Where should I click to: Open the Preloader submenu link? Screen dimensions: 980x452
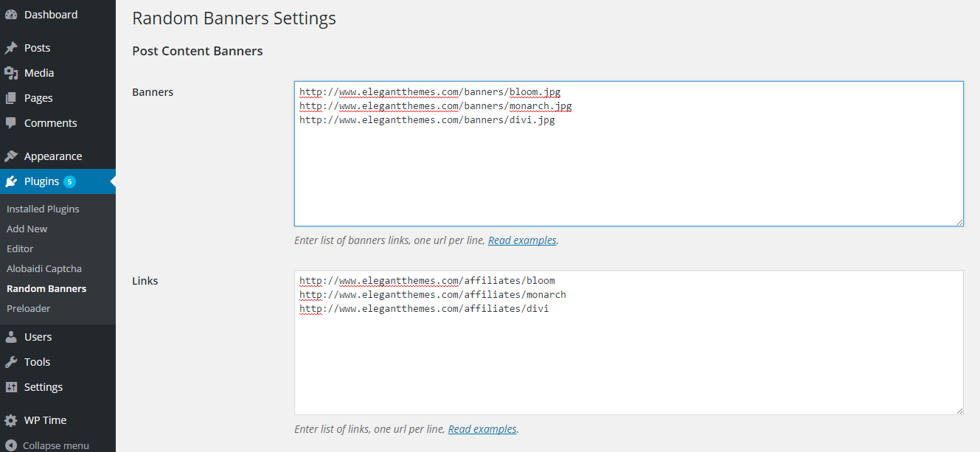(29, 308)
